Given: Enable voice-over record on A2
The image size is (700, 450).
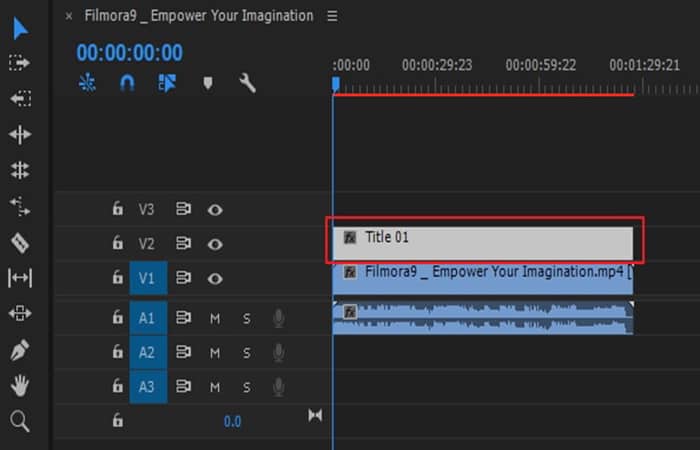Looking at the screenshot, I should click(279, 353).
